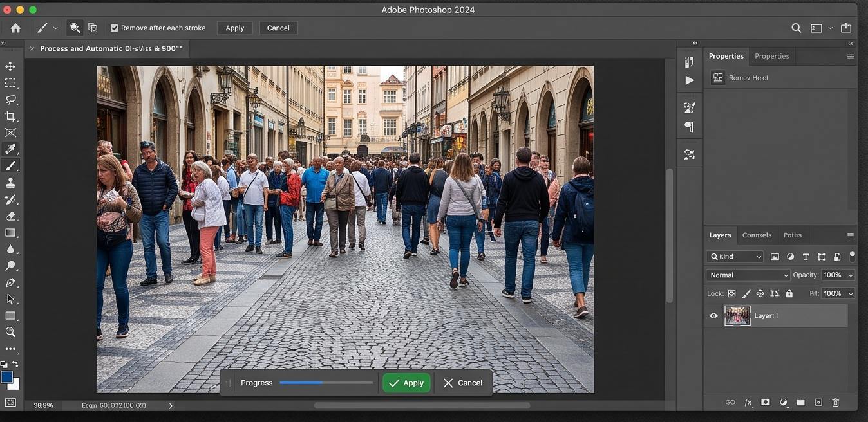Select the second Properties tab
This screenshot has width=868, height=422.
[x=772, y=56]
